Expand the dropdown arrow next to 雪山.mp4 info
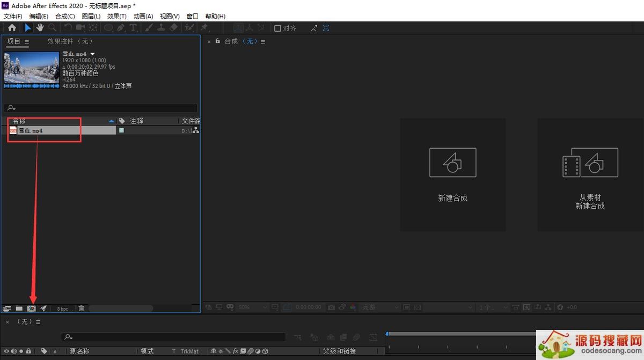 92,54
